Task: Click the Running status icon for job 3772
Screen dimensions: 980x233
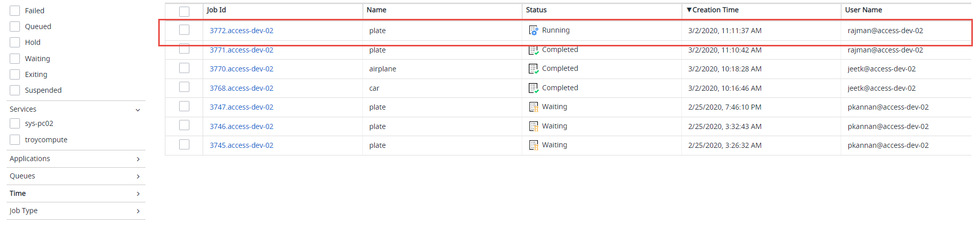Action: [x=533, y=31]
